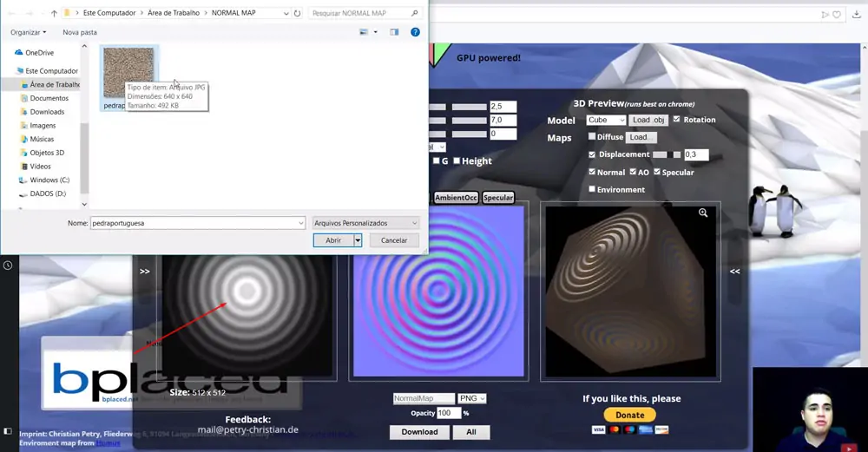Select DADOS (D:) drive in the tree
The width and height of the screenshot is (868, 452).
click(x=43, y=193)
